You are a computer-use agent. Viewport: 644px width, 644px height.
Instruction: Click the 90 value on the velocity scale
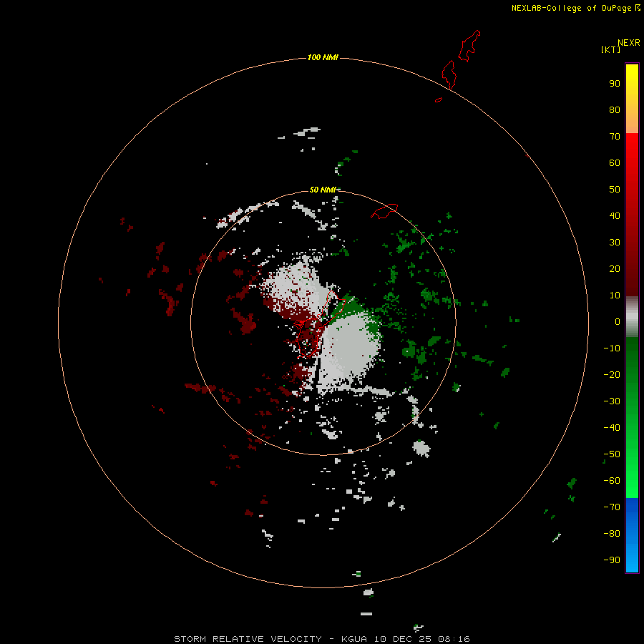(615, 84)
